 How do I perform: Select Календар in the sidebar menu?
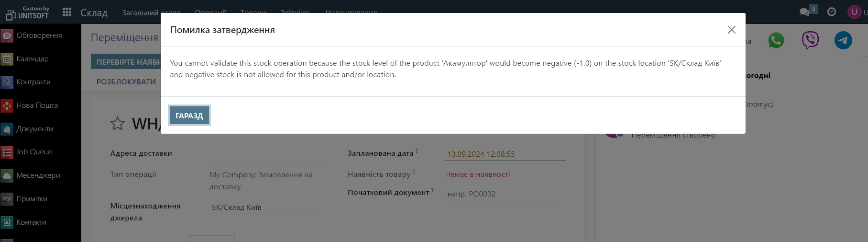pos(32,59)
